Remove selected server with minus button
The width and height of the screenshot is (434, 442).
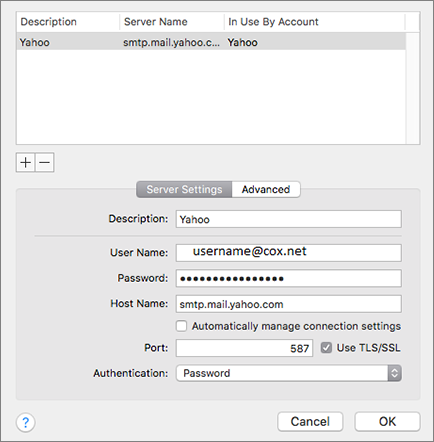click(x=45, y=163)
